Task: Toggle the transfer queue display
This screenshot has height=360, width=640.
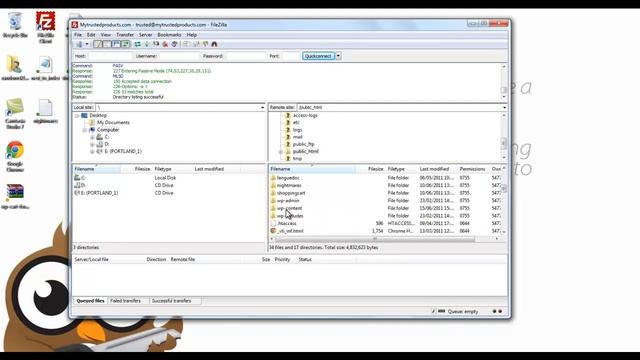Action: pyautogui.click(x=126, y=44)
